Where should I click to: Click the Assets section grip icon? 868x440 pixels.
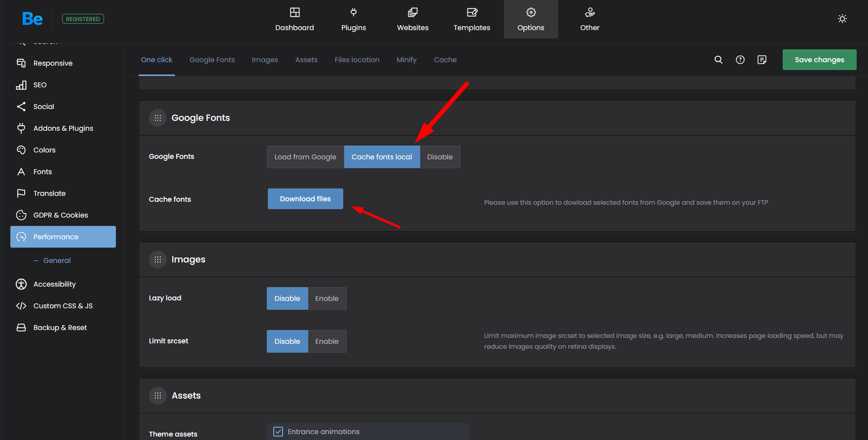click(158, 396)
